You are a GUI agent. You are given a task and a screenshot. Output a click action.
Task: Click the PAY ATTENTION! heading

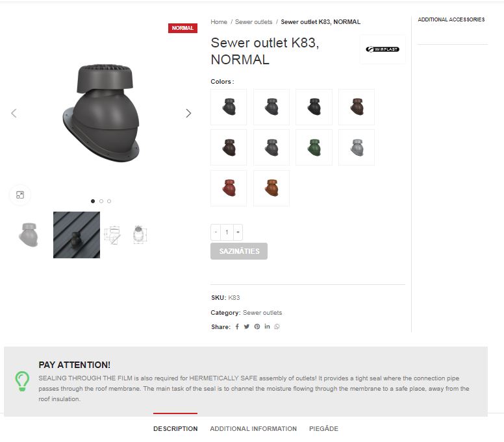(x=75, y=365)
